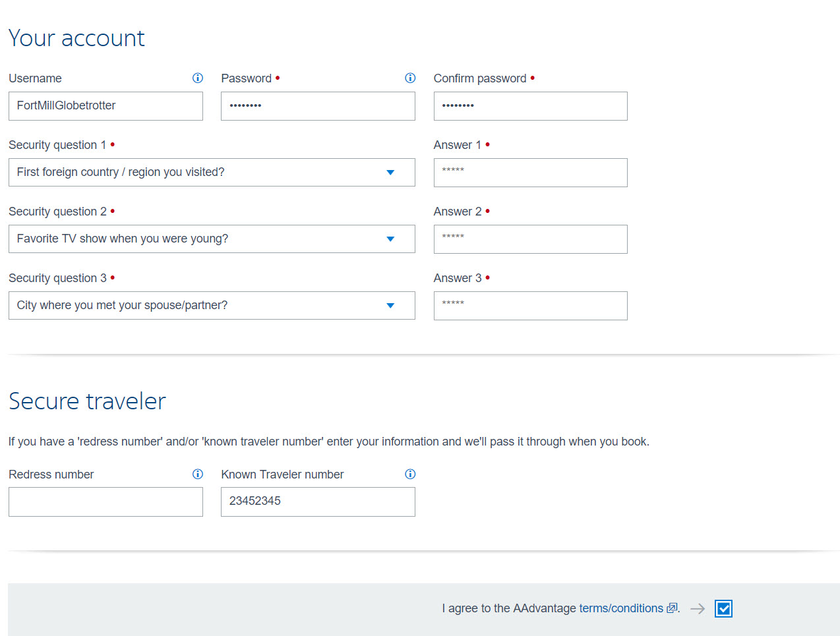This screenshot has width=840, height=636.
Task: Click the 'Secure traveler' heading
Action: (x=87, y=401)
